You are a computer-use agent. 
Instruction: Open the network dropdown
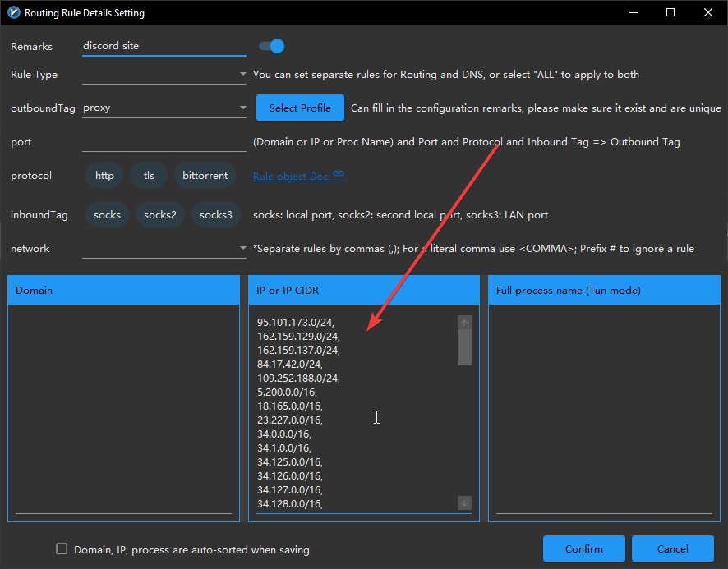tap(164, 248)
